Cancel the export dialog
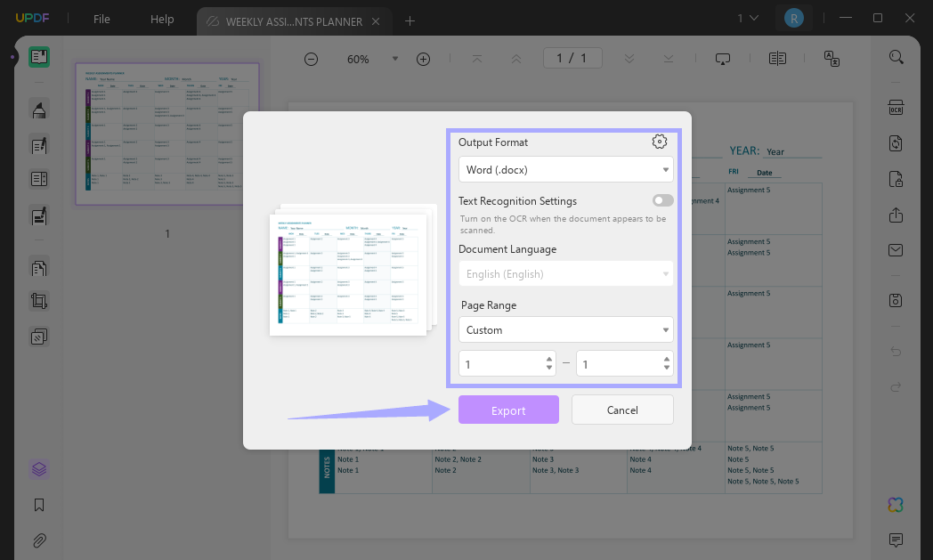 622,410
